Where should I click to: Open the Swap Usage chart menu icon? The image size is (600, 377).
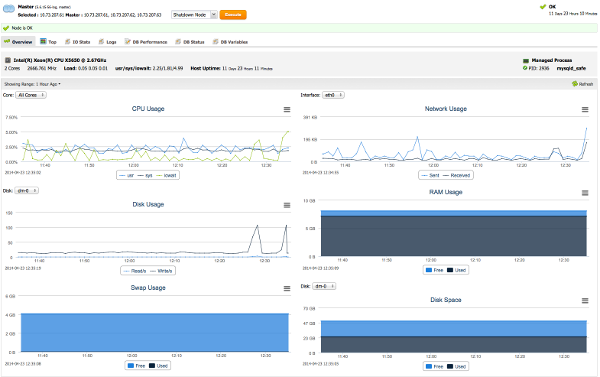coord(287,288)
